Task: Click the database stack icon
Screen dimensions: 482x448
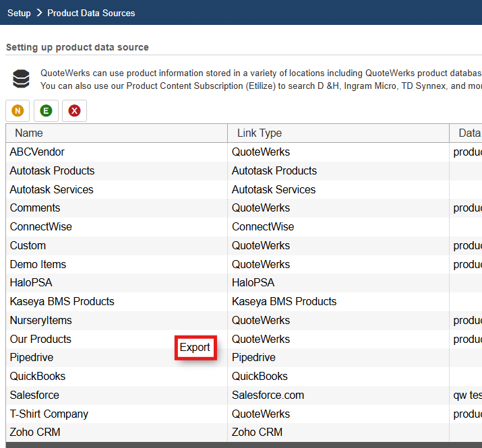Action: tap(21, 79)
